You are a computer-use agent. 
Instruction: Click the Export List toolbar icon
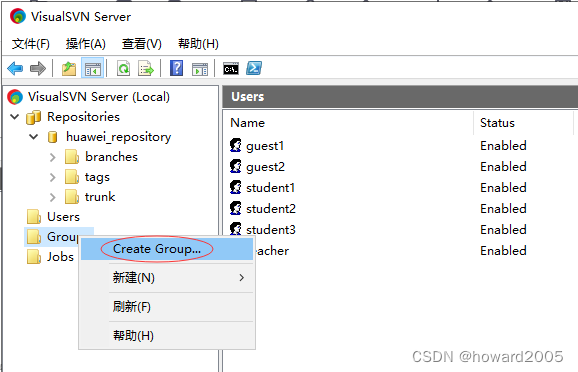(146, 69)
